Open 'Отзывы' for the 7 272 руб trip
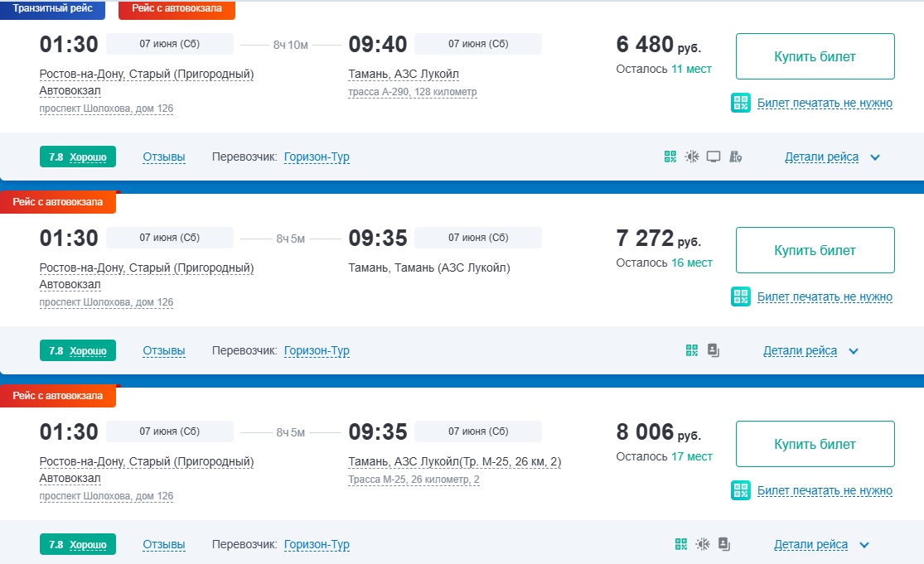This screenshot has width=924, height=564. point(164,351)
